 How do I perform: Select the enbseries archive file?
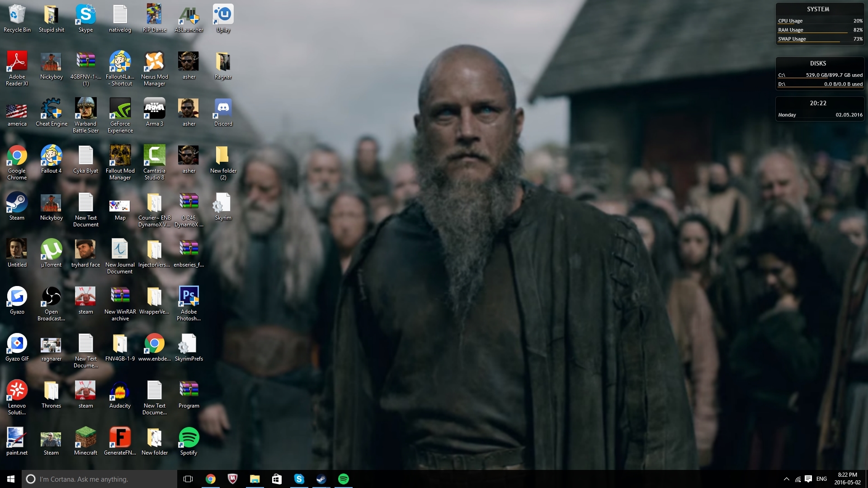[x=189, y=254]
